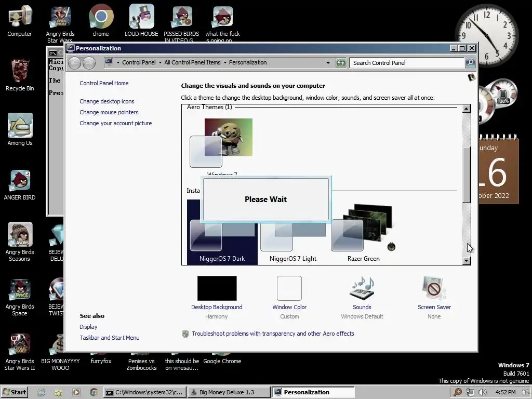Open 'Change mouse pointers' link
532x399 pixels.
coord(109,112)
